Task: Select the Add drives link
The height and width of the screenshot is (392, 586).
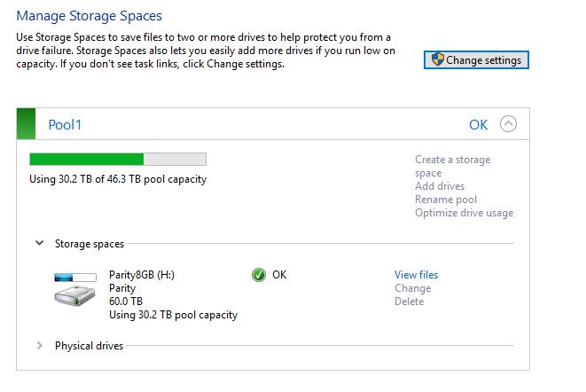Action: 440,186
